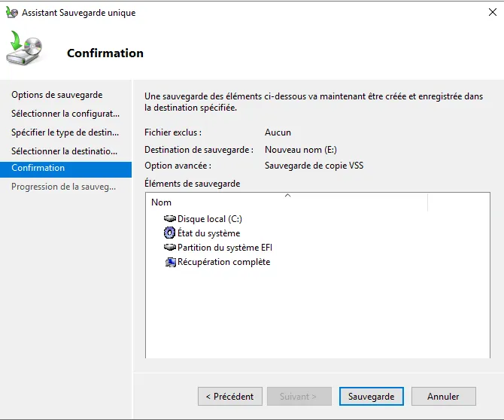Open the Sélectionner la destinatio... step
504x420 pixels.
pos(64,151)
